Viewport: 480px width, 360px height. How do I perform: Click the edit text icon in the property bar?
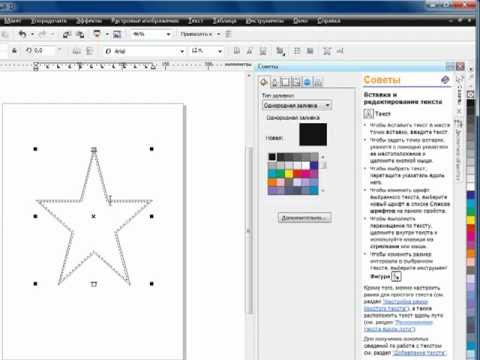click(x=340, y=51)
